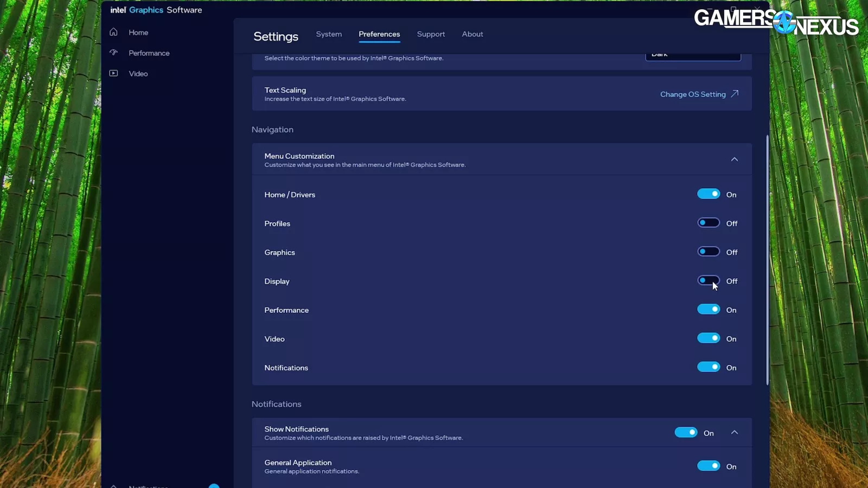This screenshot has height=488, width=868.
Task: Enable the Display menu toggle
Action: coord(708,280)
